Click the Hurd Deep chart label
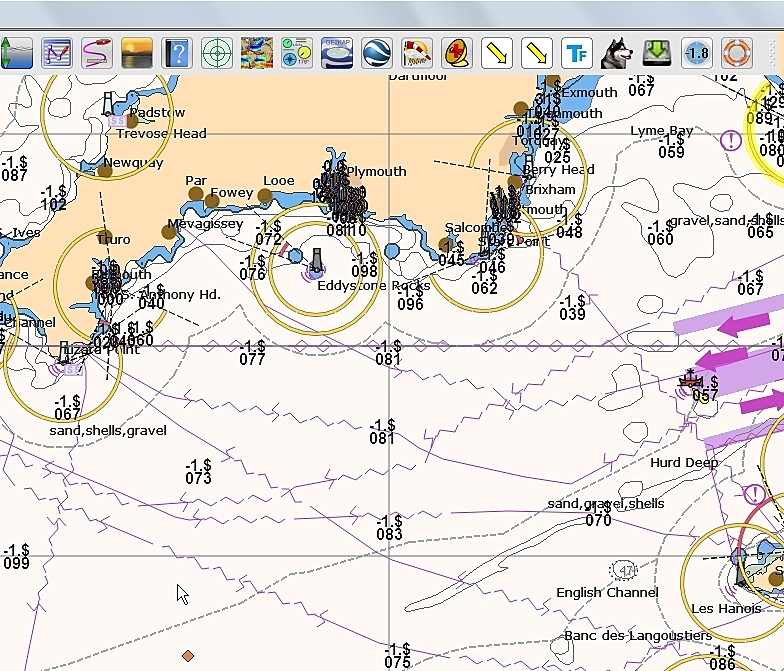784x671 pixels. pyautogui.click(x=684, y=463)
